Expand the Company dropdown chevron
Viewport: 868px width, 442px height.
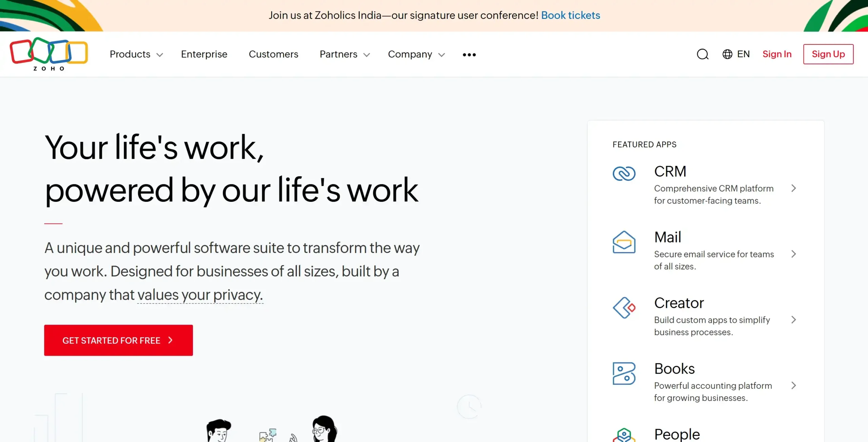(x=441, y=55)
